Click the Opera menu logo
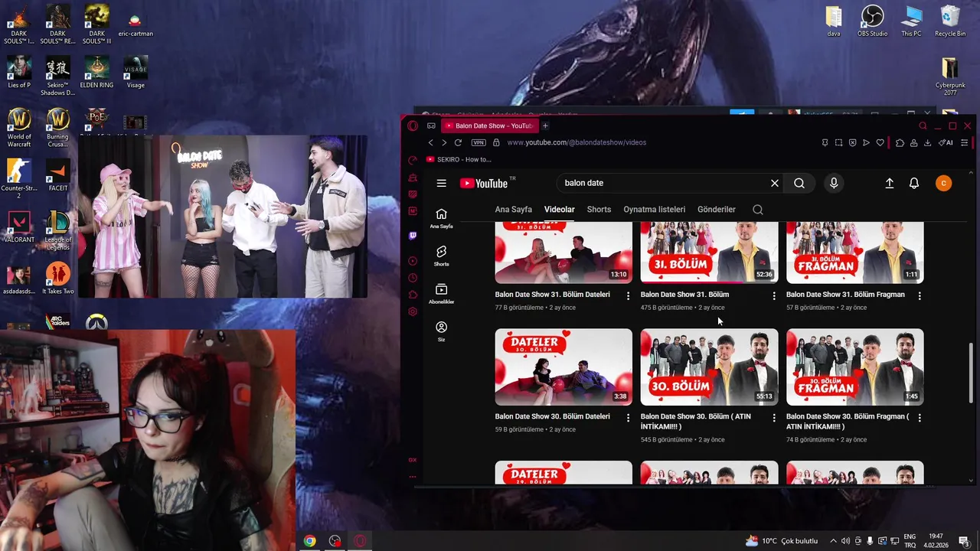The height and width of the screenshot is (551, 980). (413, 126)
